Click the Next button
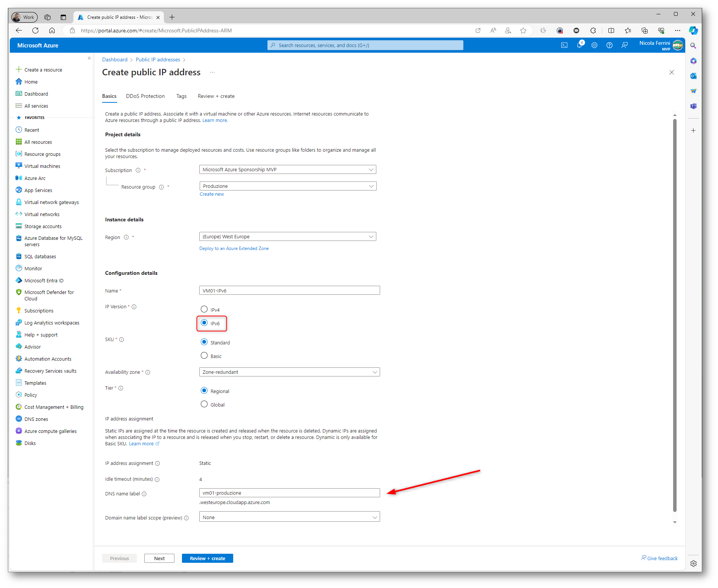This screenshot has height=588, width=718. [x=159, y=558]
